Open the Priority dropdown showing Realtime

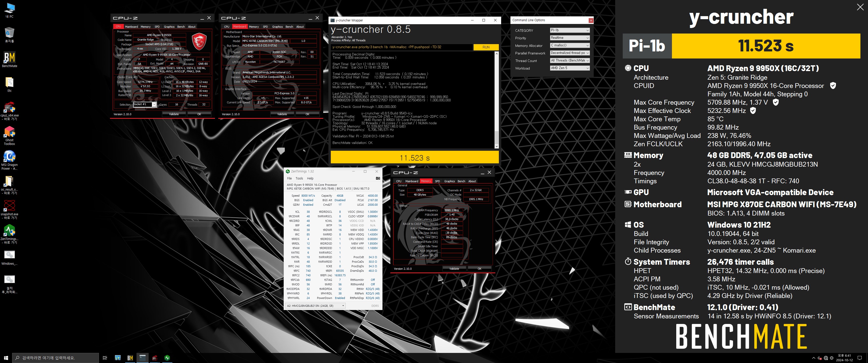point(569,38)
